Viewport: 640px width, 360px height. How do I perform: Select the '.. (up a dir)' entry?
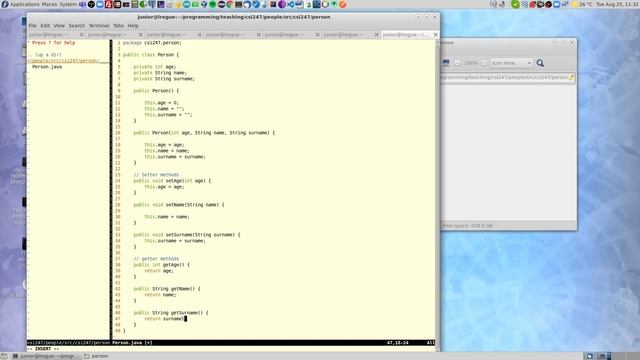click(45, 54)
